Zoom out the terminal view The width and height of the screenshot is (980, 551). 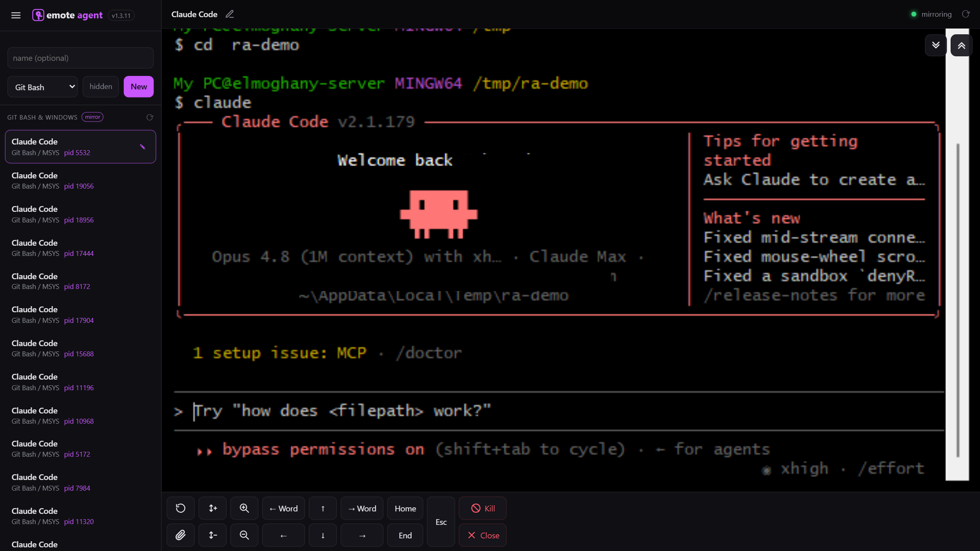pyautogui.click(x=244, y=535)
